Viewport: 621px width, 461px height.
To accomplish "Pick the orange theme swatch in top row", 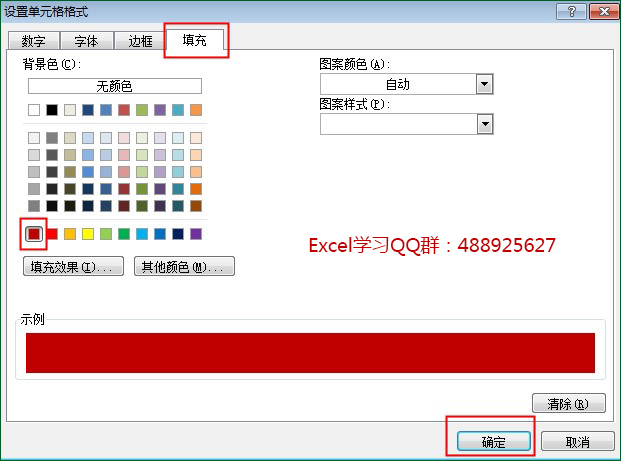I will pos(196,110).
